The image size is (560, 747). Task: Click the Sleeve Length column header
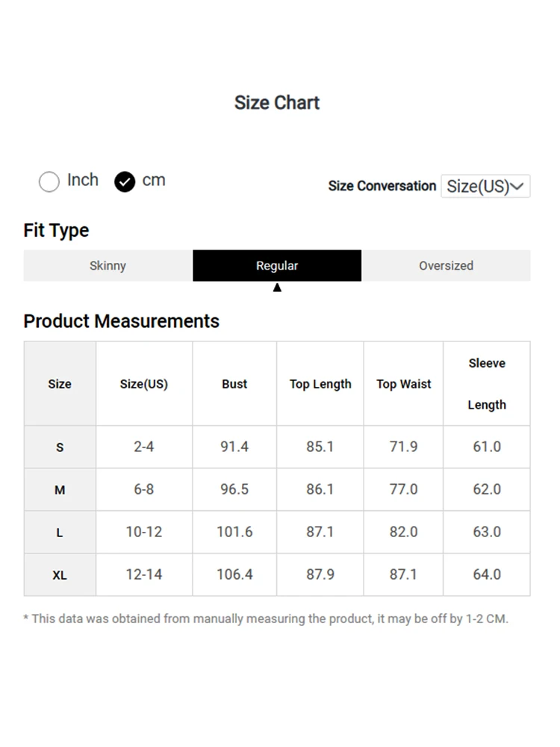pos(487,384)
